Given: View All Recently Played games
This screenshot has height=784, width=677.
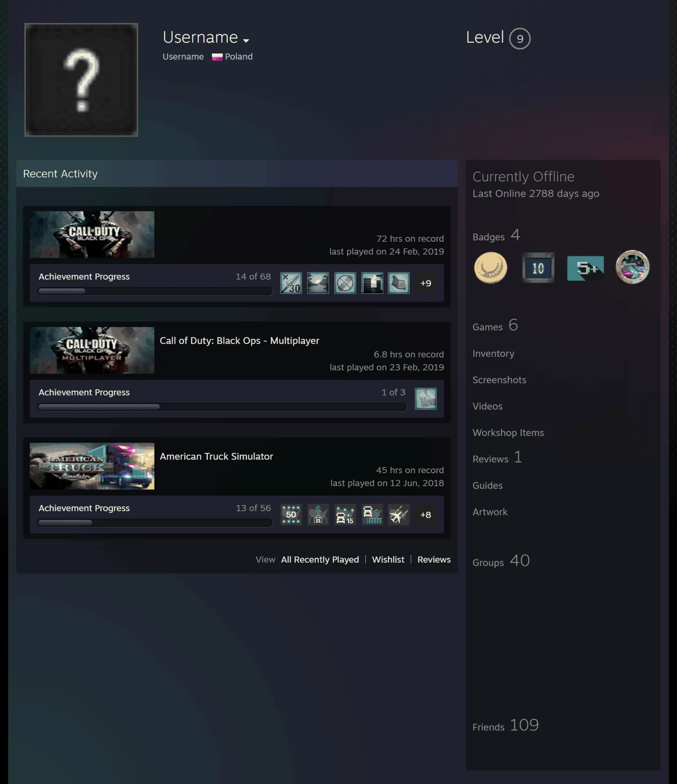Looking at the screenshot, I should 320,559.
